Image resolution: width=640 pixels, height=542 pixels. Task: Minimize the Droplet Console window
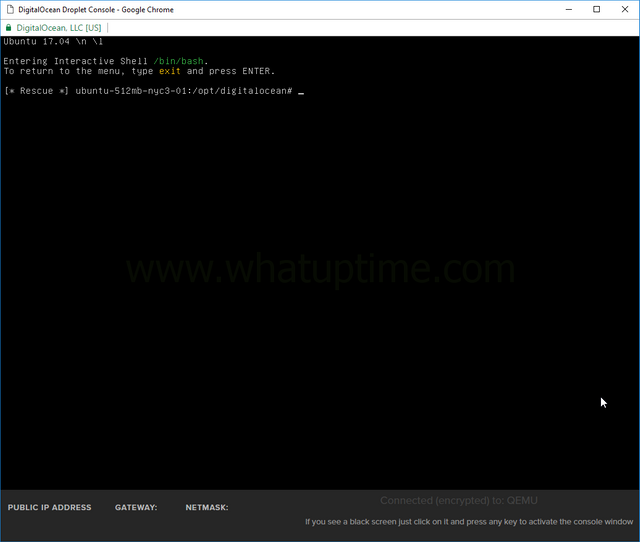[x=569, y=9]
